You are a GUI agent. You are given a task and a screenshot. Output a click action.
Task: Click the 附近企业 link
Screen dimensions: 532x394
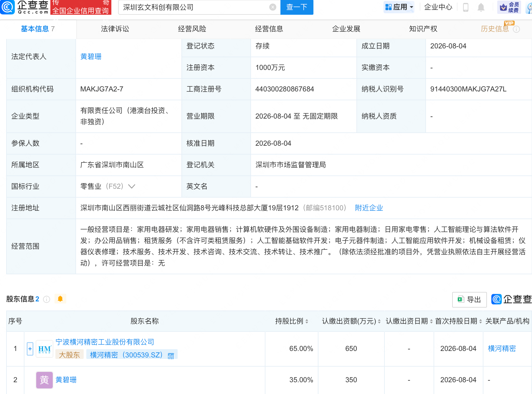(369, 208)
